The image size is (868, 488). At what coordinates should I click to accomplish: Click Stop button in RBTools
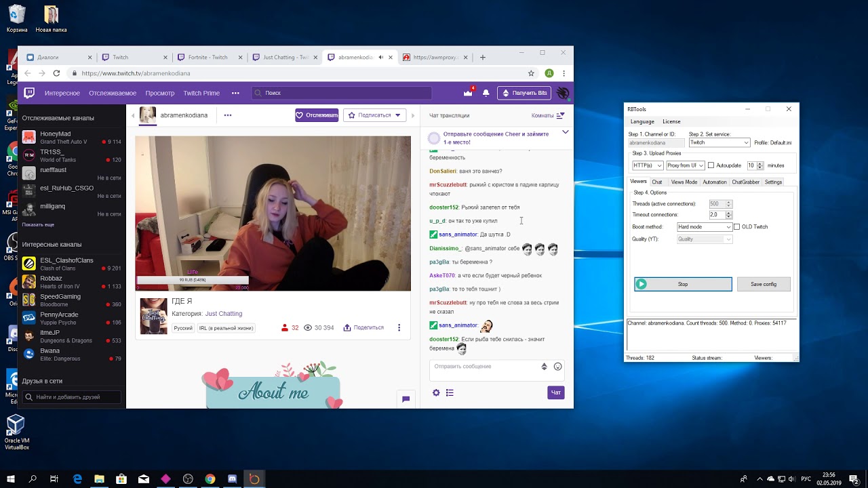pyautogui.click(x=683, y=284)
